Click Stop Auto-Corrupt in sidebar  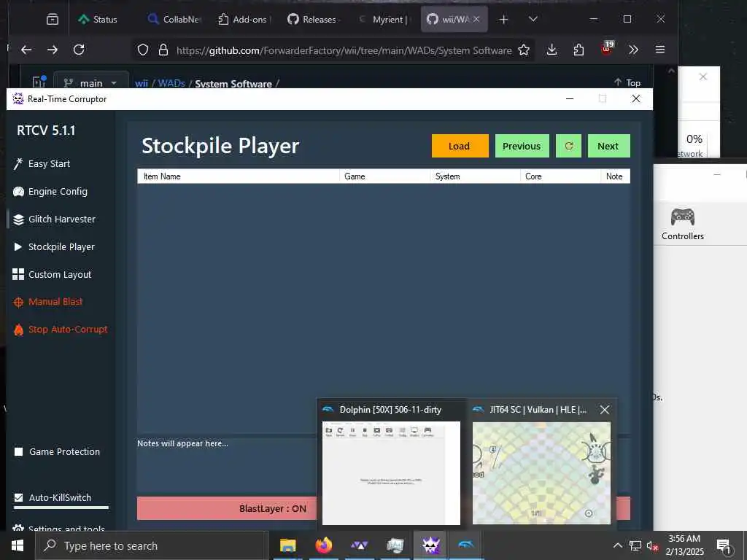coord(60,330)
